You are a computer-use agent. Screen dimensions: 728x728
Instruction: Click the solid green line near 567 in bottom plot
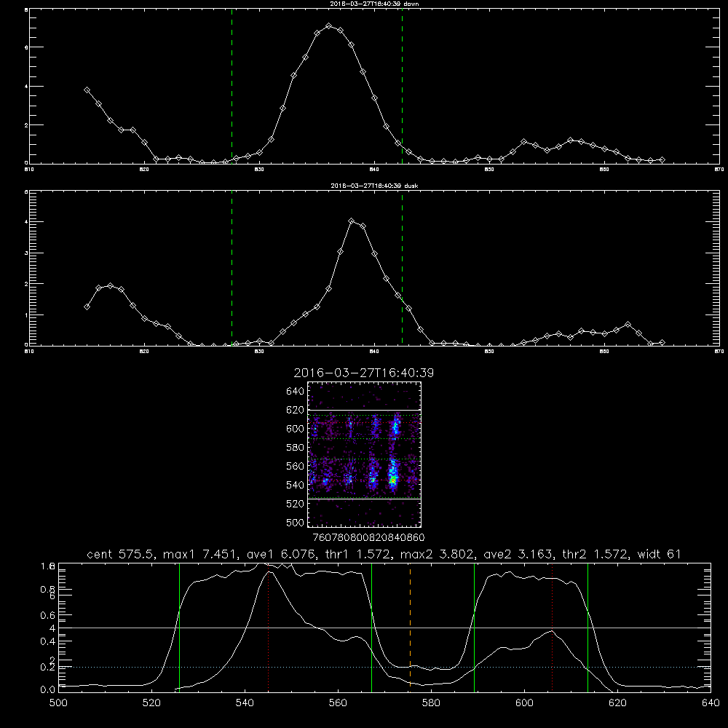coord(371,628)
